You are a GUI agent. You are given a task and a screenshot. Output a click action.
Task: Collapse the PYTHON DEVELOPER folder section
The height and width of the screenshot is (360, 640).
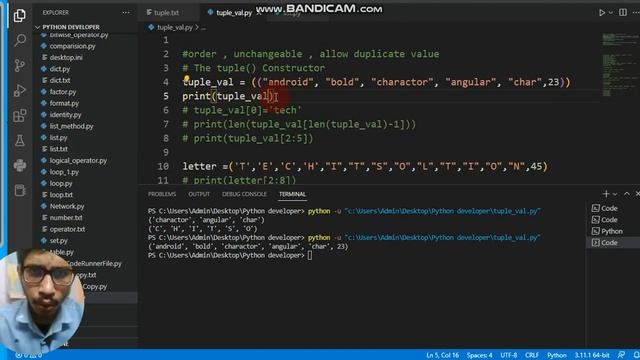tap(71, 27)
